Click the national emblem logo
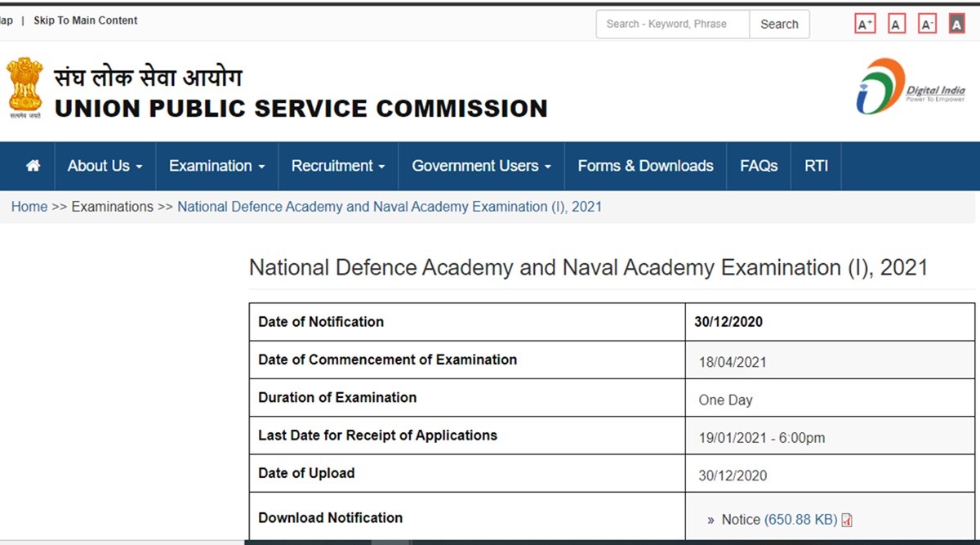Screen dimensions: 980x545 tap(24, 87)
